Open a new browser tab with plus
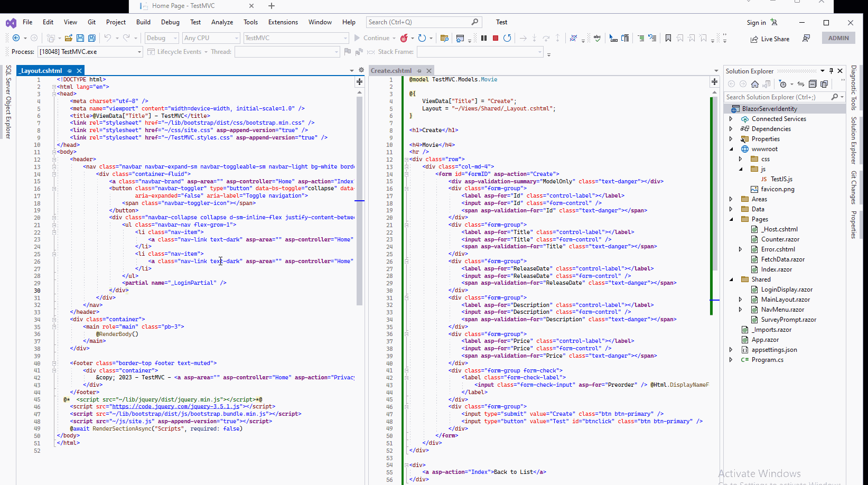 (272, 6)
